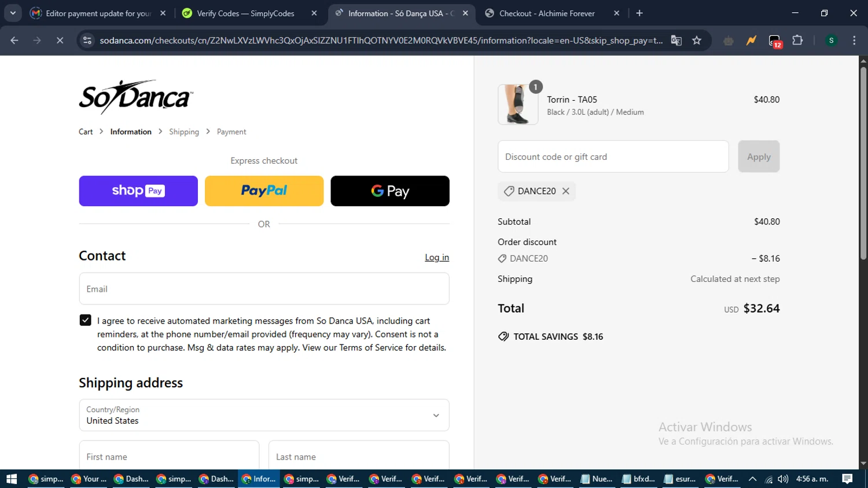Click the Torrin TA05 product thumbnail
The width and height of the screenshot is (868, 488).
point(518,104)
